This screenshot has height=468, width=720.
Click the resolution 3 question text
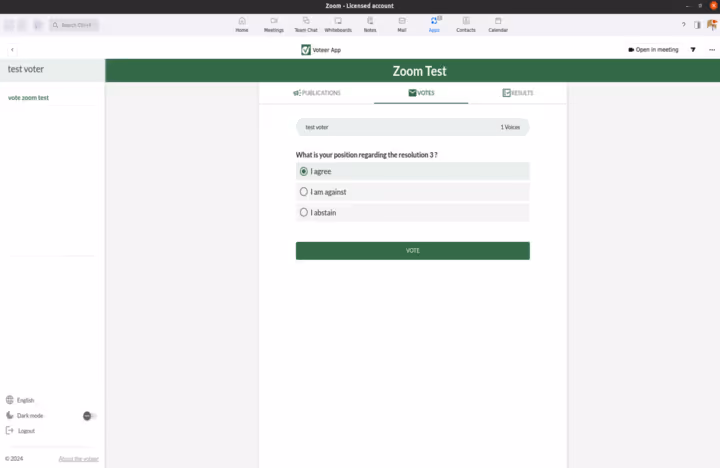366,155
